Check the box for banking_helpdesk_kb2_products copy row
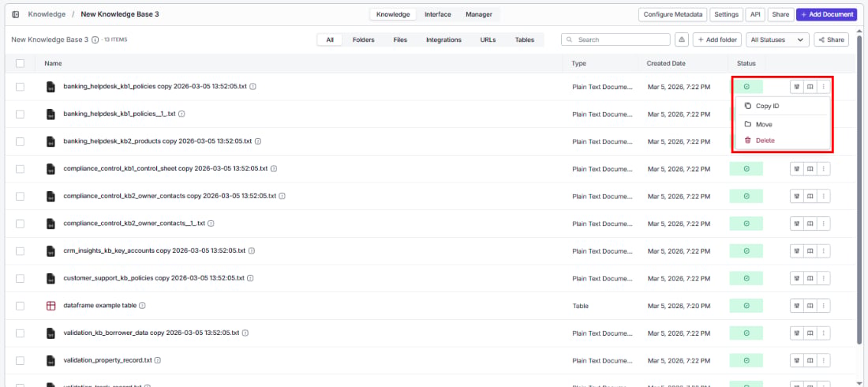This screenshot has width=868, height=387. pyautogui.click(x=21, y=141)
